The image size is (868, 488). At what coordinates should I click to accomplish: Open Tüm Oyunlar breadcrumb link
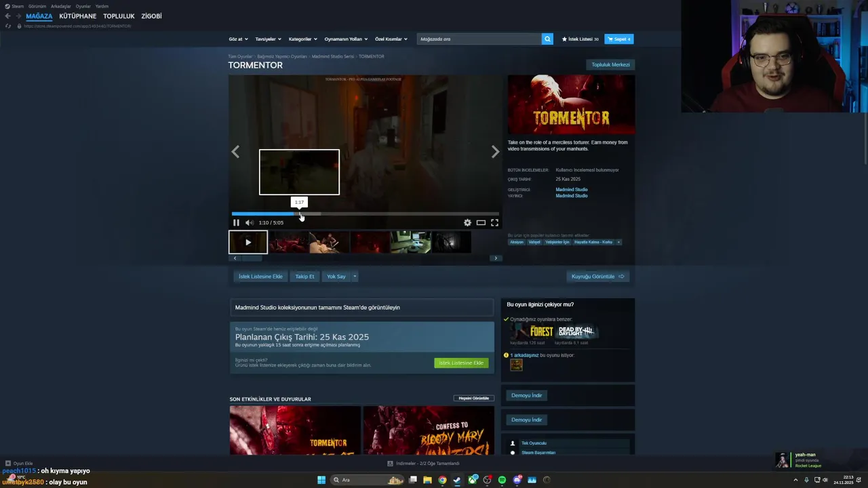click(240, 56)
